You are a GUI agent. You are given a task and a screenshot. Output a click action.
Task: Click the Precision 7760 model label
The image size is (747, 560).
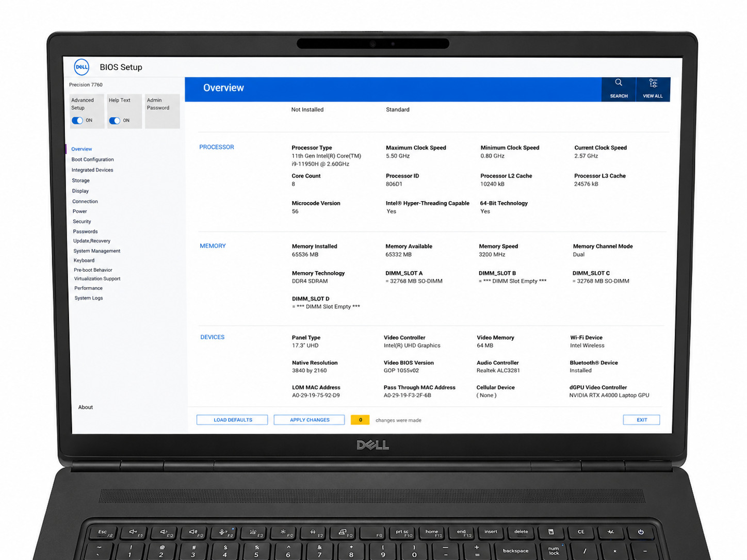[86, 85]
